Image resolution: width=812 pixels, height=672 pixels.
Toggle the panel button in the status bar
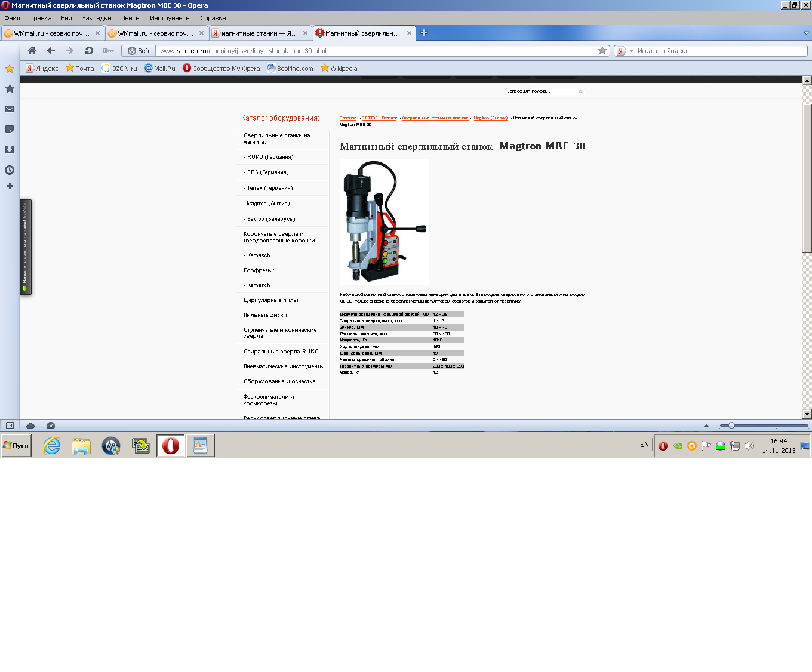coord(10,426)
